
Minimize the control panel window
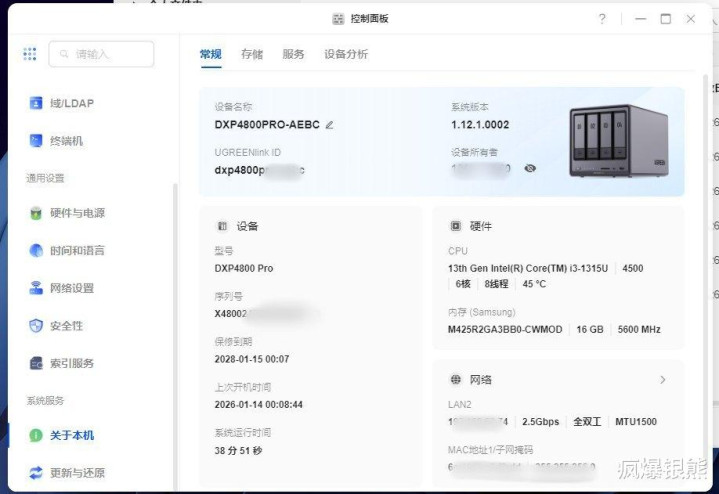pos(641,19)
